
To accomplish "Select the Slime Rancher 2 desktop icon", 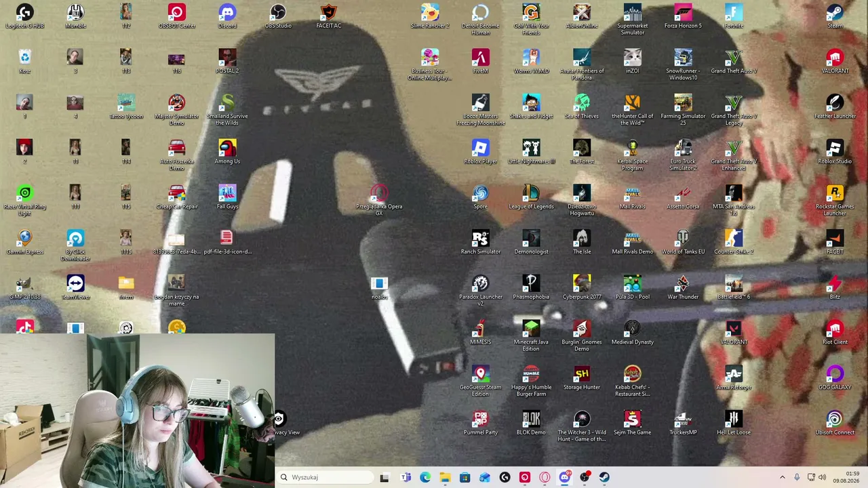I will pyautogui.click(x=430, y=16).
